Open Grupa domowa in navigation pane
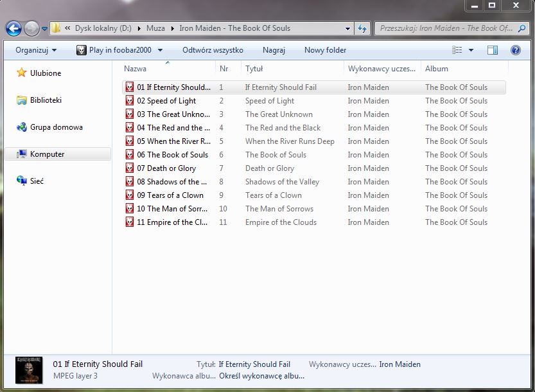Viewport: 535px width, 392px height. [57, 127]
